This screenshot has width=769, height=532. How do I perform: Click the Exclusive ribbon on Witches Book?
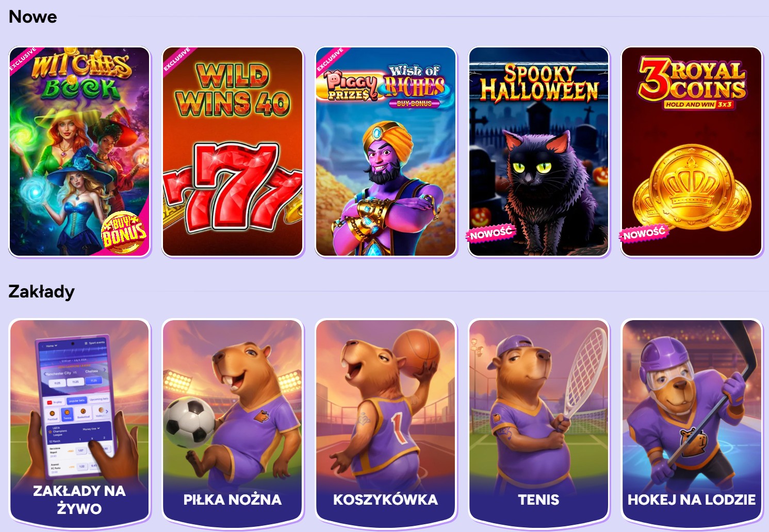tap(23, 60)
